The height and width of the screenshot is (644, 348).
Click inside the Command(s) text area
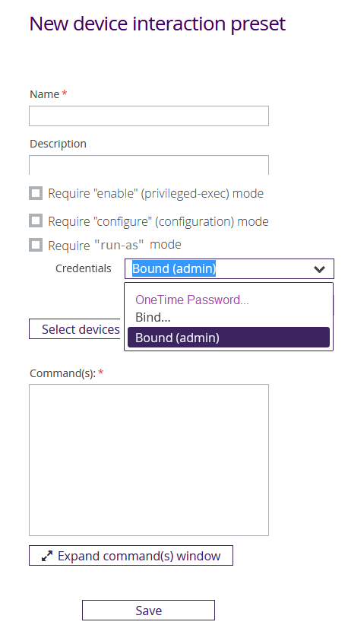pos(149,460)
